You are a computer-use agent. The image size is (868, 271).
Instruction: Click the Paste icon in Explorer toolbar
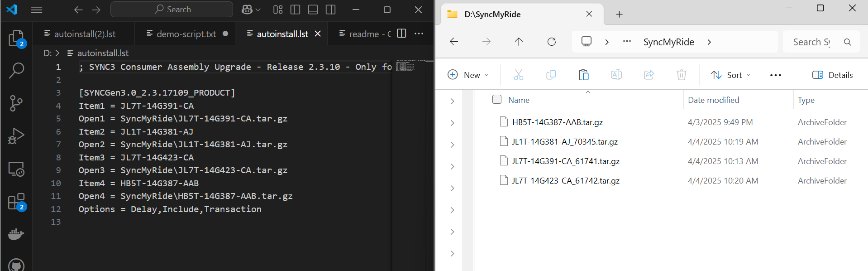584,75
